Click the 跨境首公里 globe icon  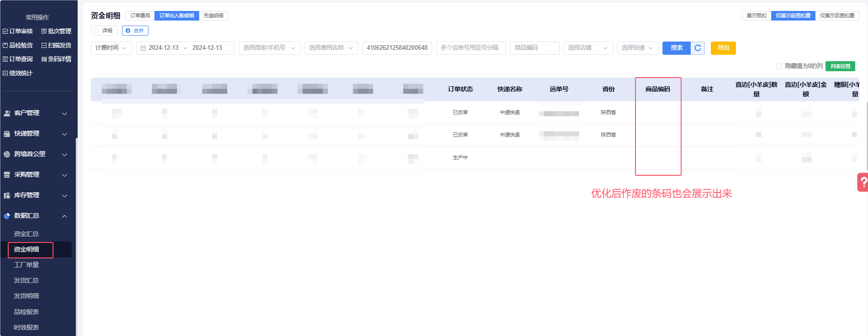point(7,154)
